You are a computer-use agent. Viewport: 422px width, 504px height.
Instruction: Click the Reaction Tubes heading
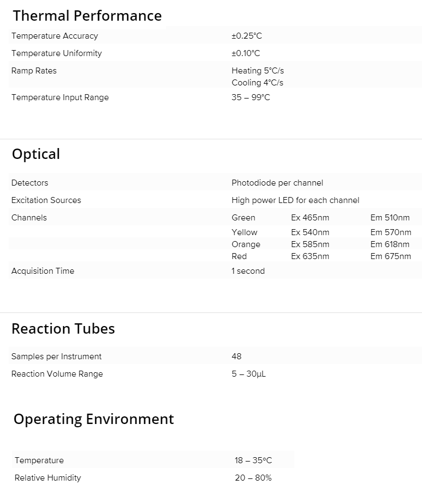click(x=63, y=329)
